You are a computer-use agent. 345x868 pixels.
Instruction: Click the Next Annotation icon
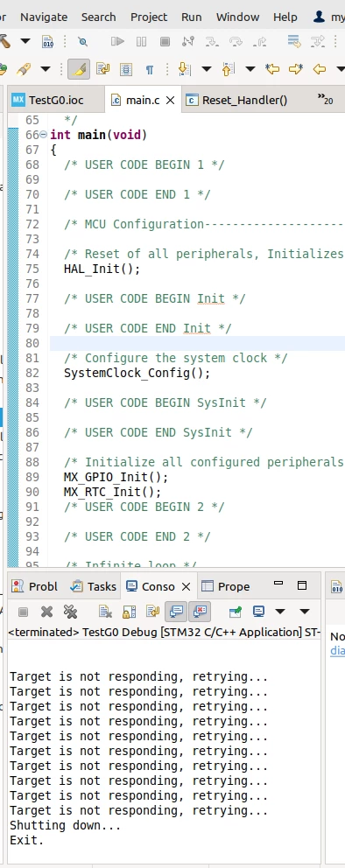[185, 69]
